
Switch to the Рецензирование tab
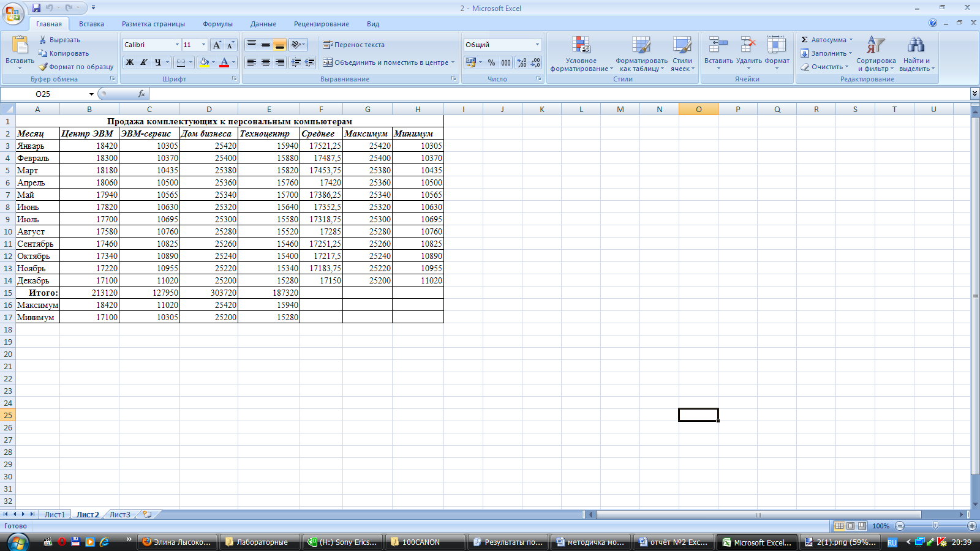pyautogui.click(x=322, y=24)
